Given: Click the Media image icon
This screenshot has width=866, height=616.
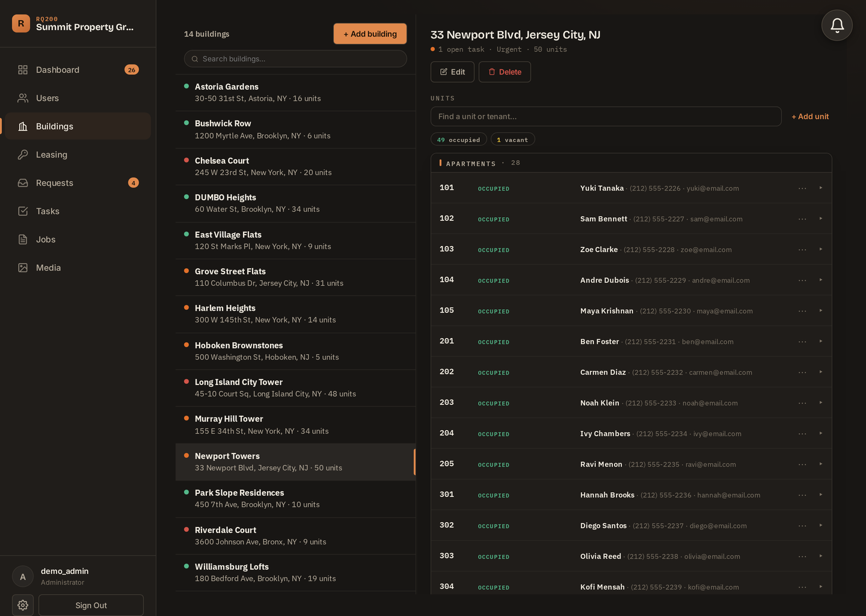Looking at the screenshot, I should [x=23, y=268].
